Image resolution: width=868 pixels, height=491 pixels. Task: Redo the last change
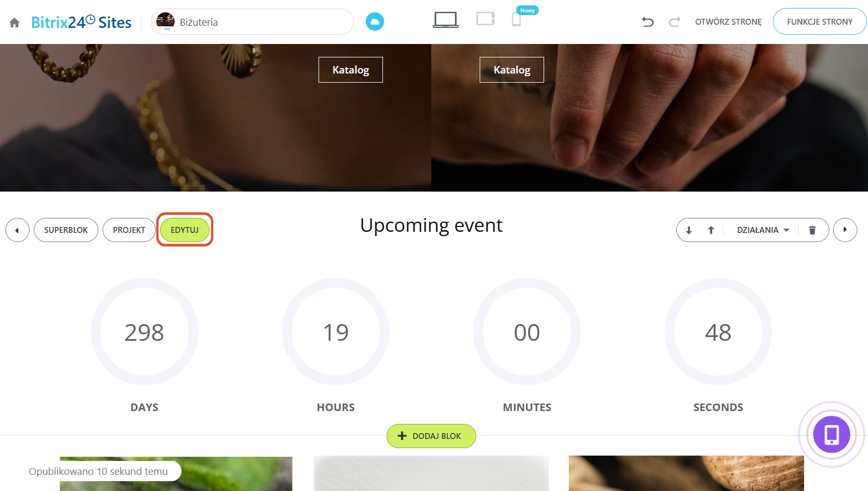(x=675, y=22)
